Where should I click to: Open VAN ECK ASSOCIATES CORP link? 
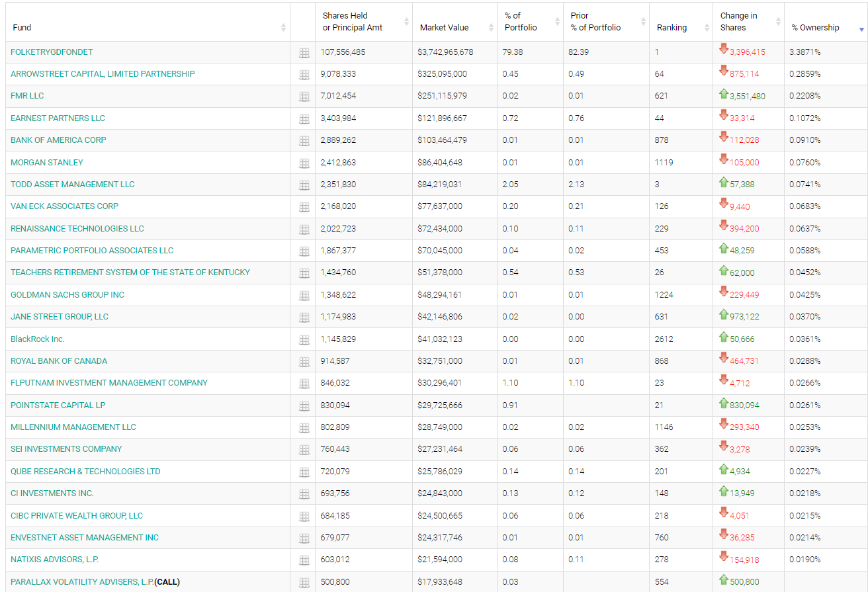point(65,206)
